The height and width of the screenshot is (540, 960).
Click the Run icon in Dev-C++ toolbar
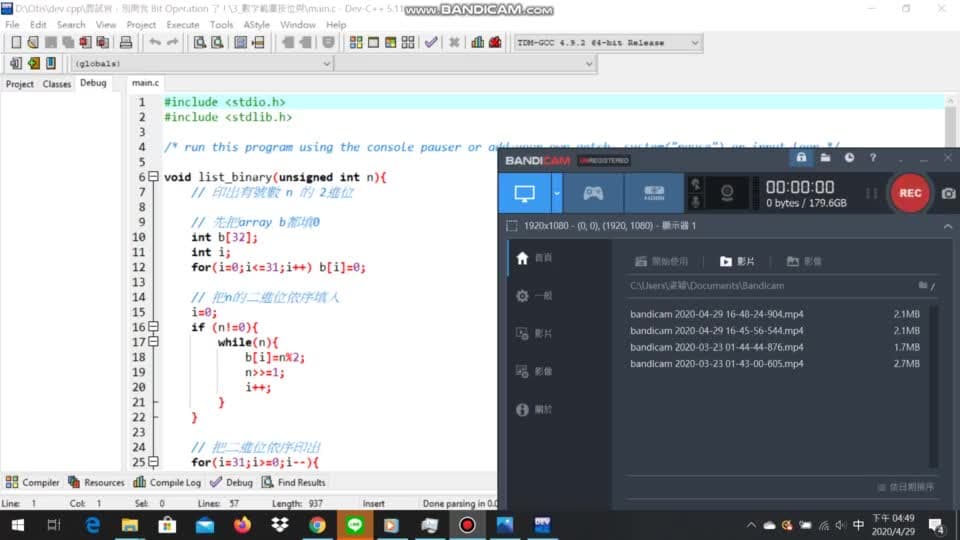pos(373,42)
